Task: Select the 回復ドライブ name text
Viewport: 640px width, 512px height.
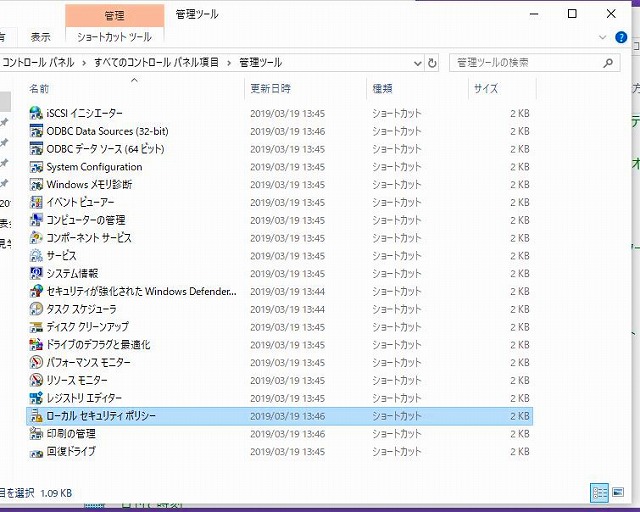Action: pyautogui.click(x=71, y=452)
